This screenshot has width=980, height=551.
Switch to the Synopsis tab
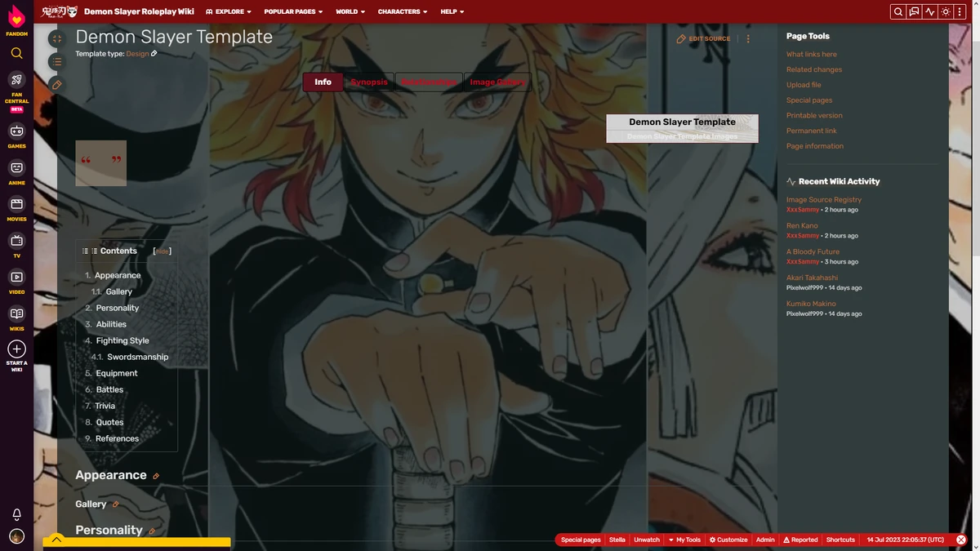click(368, 82)
